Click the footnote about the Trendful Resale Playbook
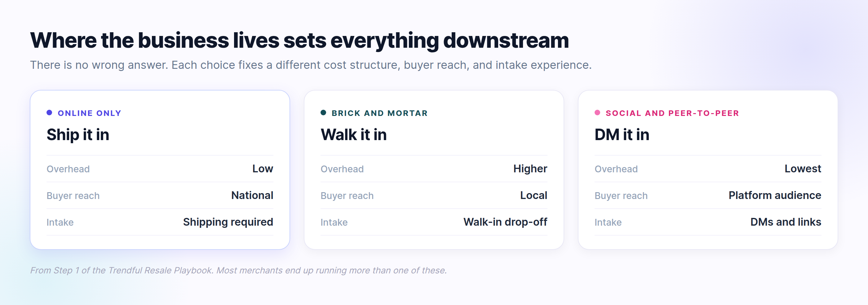868x305 pixels. [238, 270]
